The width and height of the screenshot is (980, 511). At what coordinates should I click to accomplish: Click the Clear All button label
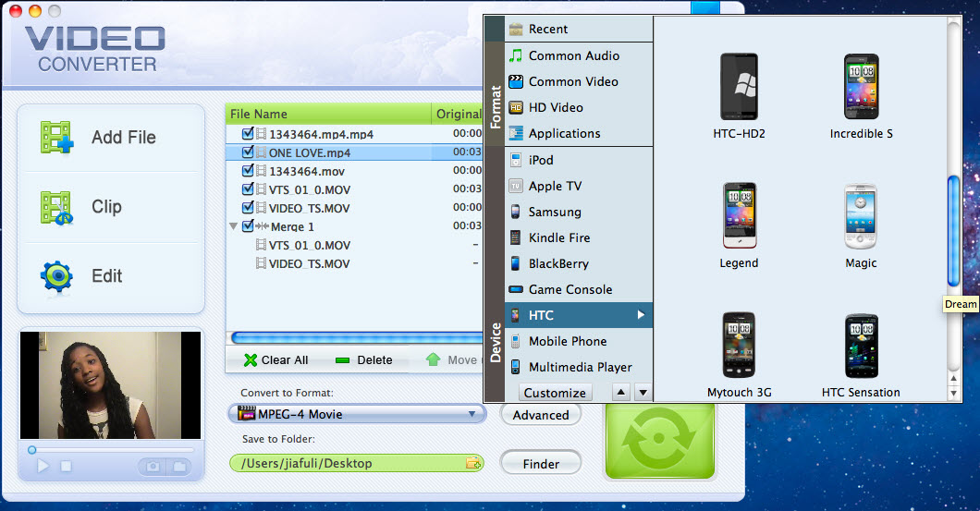(x=285, y=359)
